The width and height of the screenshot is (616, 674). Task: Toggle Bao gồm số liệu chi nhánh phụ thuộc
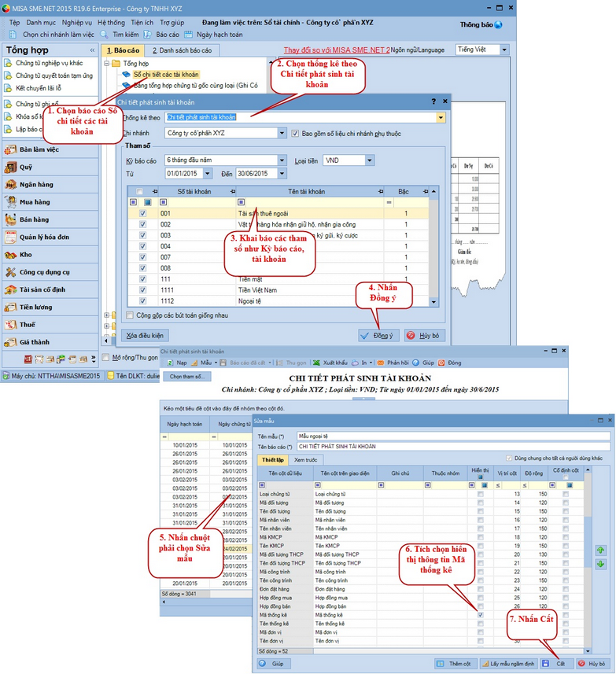(295, 134)
